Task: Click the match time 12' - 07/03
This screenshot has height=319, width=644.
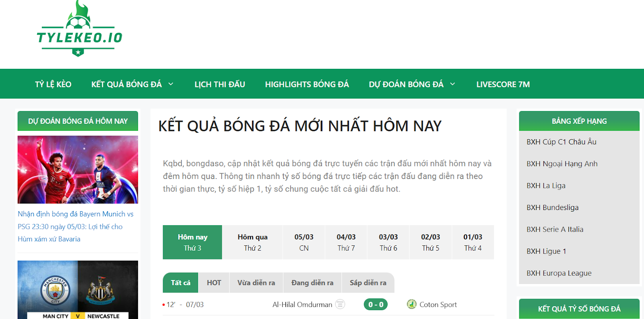Action: click(185, 305)
